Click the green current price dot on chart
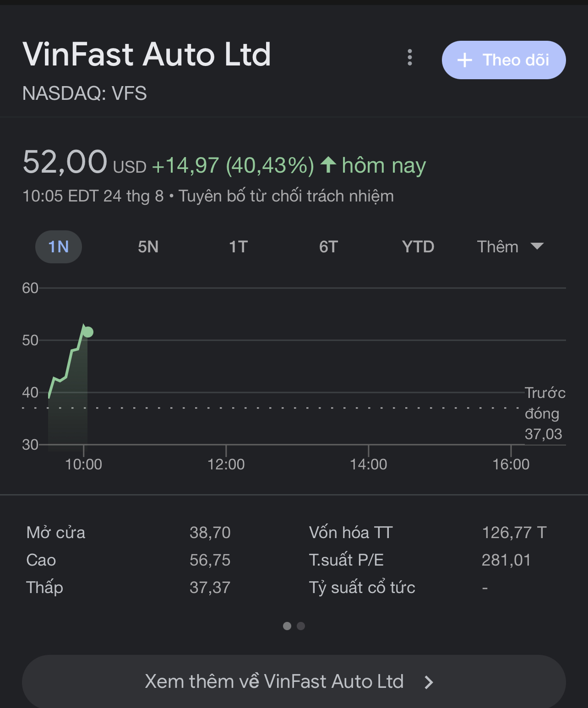This screenshot has width=588, height=708. pyautogui.click(x=88, y=332)
